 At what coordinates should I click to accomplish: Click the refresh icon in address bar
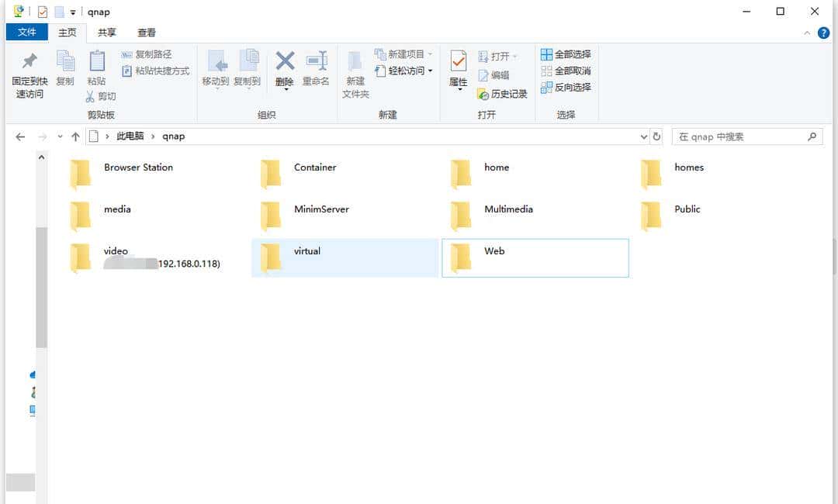[x=656, y=136]
